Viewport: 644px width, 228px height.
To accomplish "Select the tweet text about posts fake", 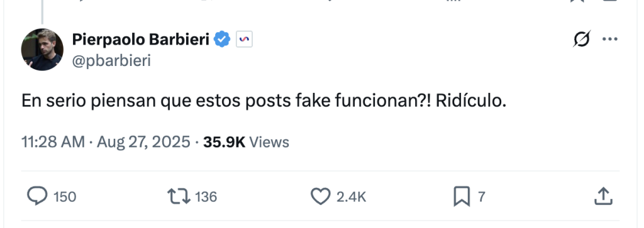I will [x=264, y=101].
